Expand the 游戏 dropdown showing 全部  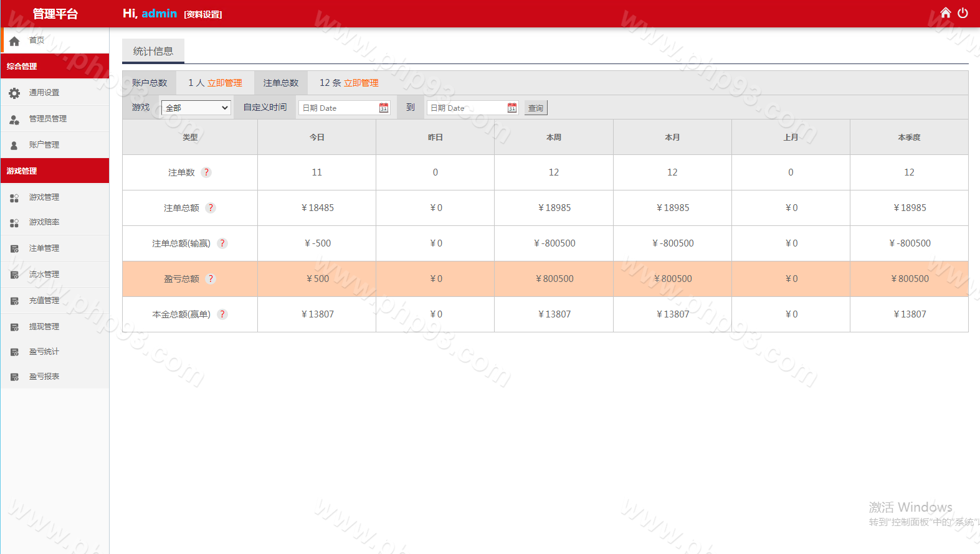click(x=196, y=108)
